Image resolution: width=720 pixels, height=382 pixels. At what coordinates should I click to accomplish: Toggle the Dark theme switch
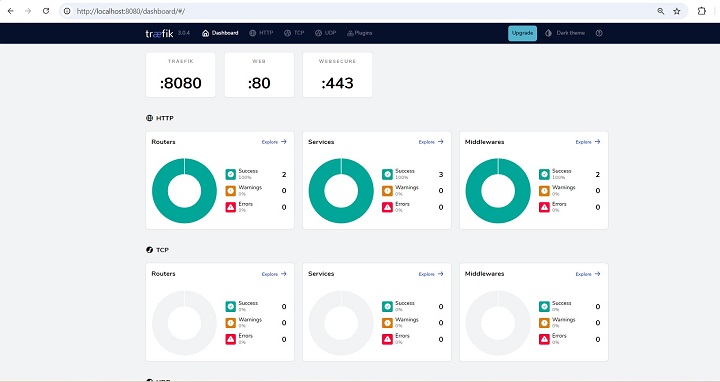(x=565, y=33)
